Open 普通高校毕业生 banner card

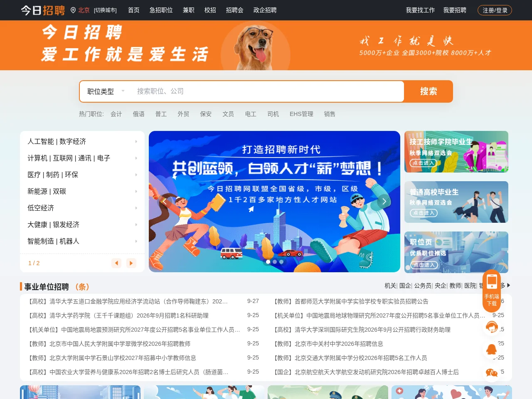[456, 202]
